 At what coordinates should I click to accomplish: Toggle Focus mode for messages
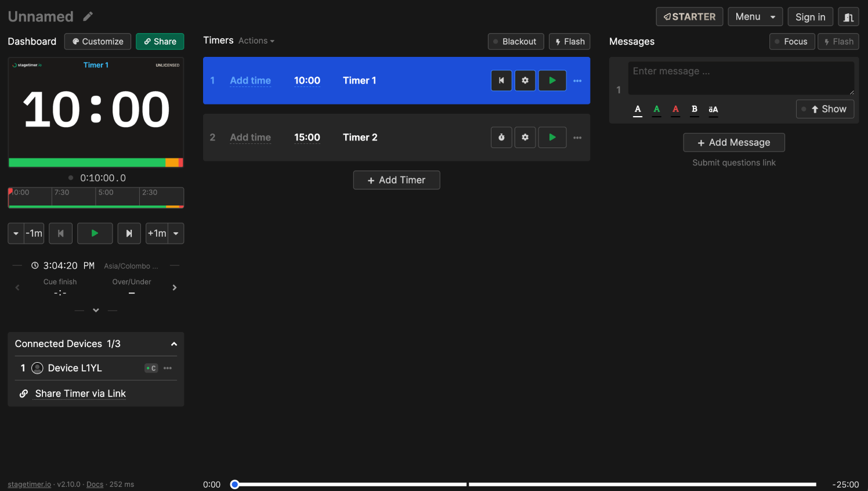[x=792, y=42]
